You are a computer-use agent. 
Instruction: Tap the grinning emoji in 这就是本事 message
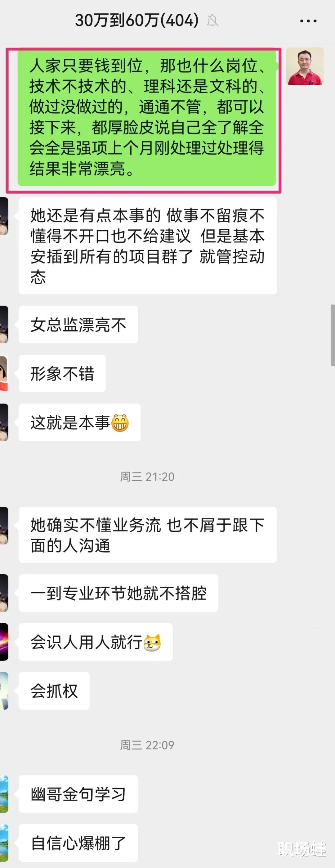tap(120, 423)
